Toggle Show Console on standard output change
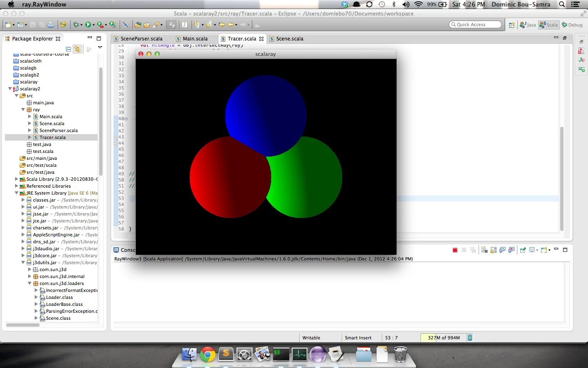 (502, 250)
